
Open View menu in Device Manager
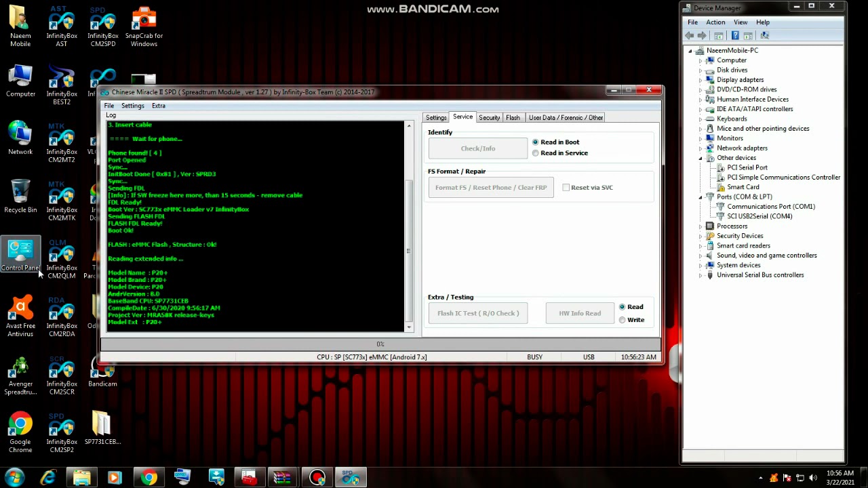point(741,22)
